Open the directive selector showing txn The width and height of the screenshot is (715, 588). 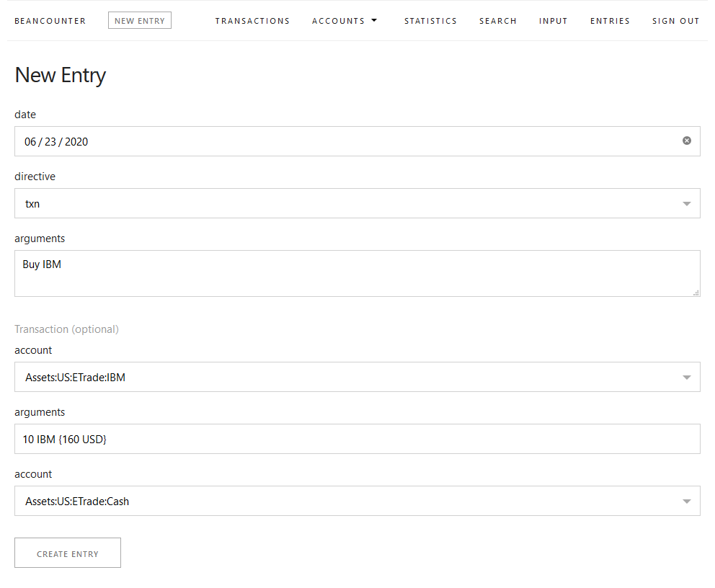357,203
